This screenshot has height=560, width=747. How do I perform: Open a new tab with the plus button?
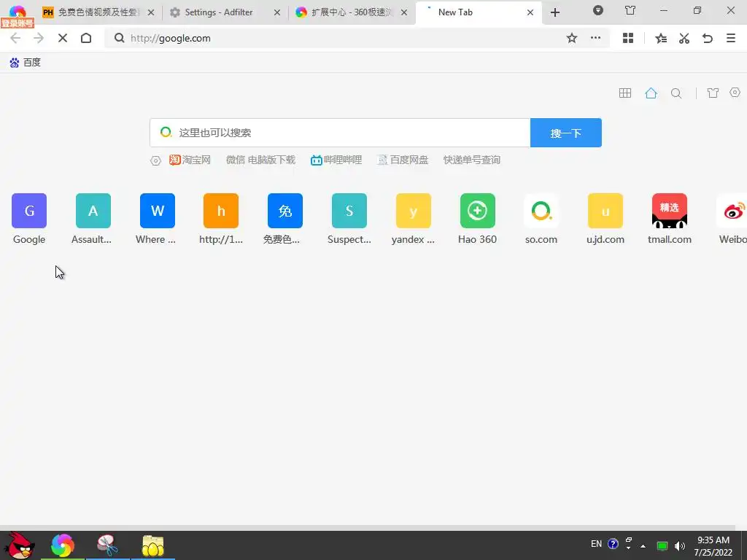pyautogui.click(x=555, y=12)
